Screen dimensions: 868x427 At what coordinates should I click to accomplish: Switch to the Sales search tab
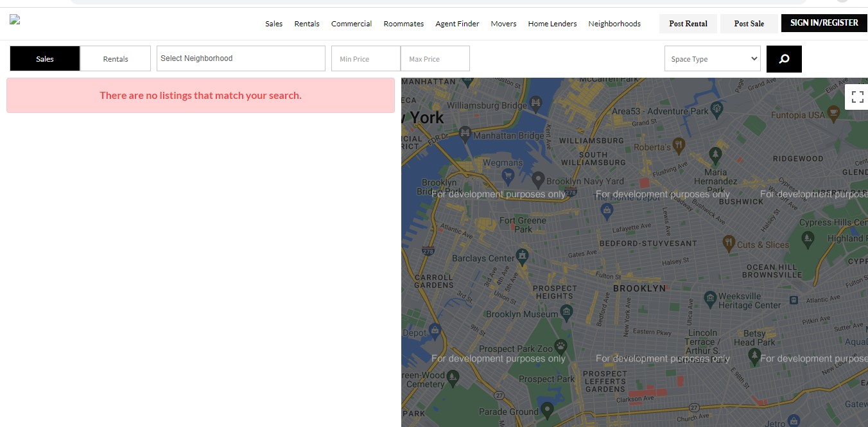(45, 58)
